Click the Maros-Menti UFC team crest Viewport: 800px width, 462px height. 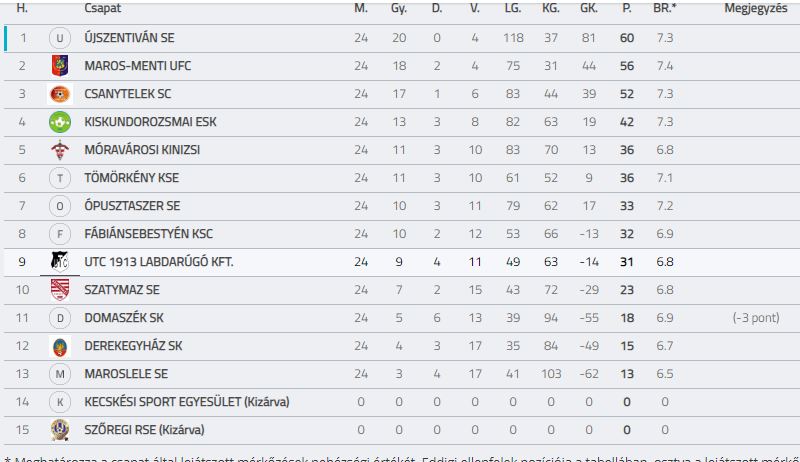[60, 66]
